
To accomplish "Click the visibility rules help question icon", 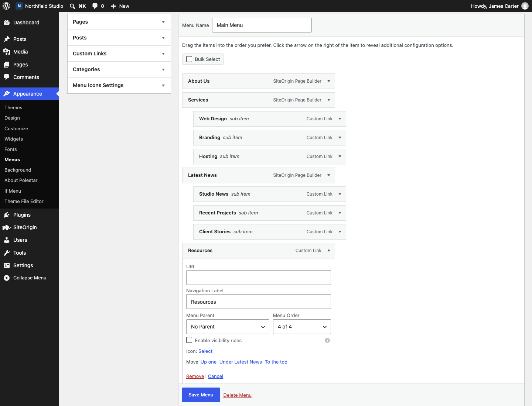I will click(x=327, y=340).
